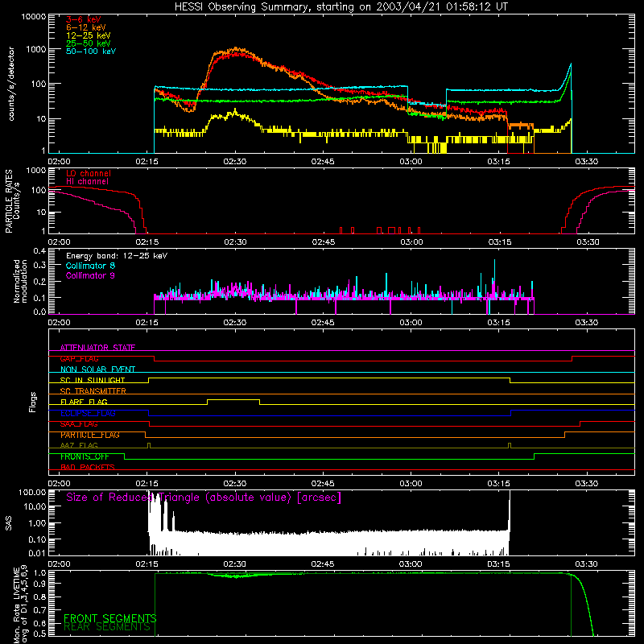Click the 10000 y-axis value on top plot
This screenshot has width=644, height=644.
tap(34, 17)
